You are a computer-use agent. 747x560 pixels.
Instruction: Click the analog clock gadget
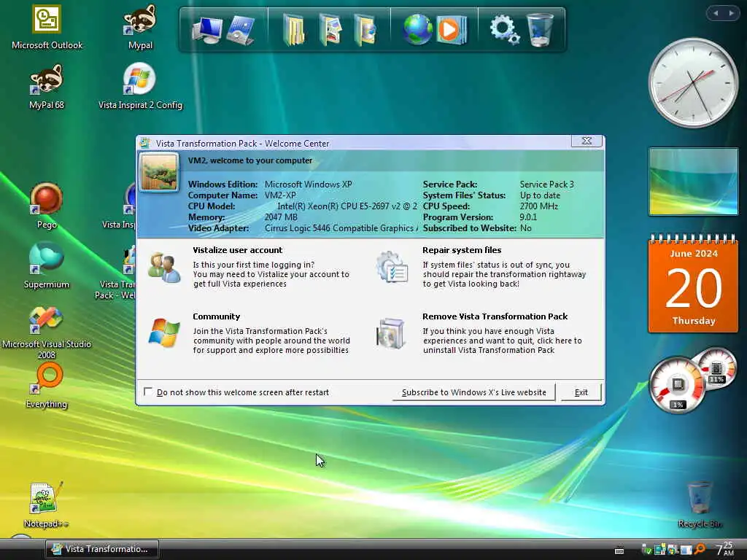click(693, 82)
